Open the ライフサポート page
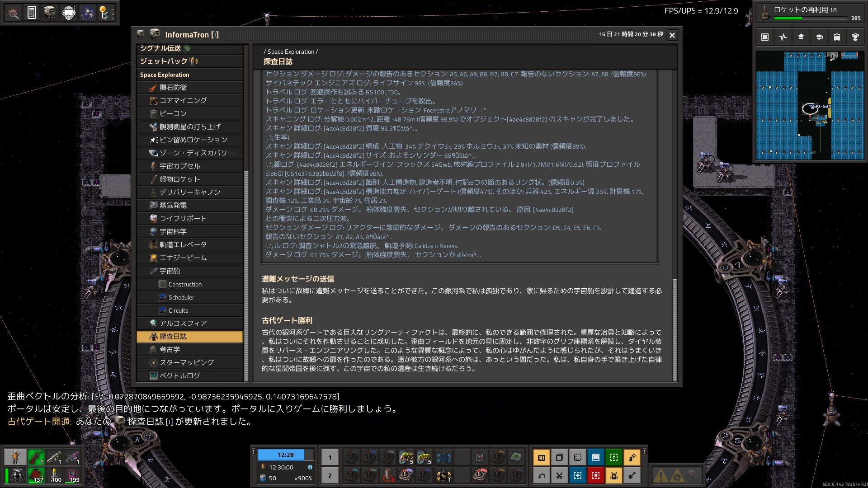The height and width of the screenshot is (488, 868). (x=190, y=219)
